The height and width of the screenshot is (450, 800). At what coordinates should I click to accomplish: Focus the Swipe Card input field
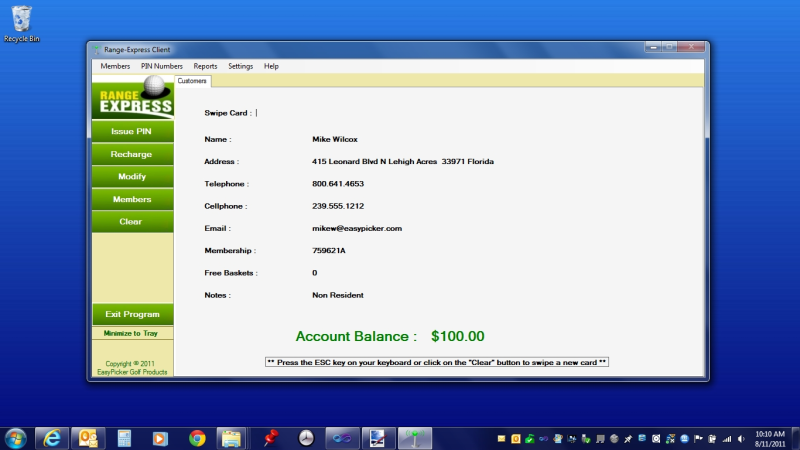(300, 113)
